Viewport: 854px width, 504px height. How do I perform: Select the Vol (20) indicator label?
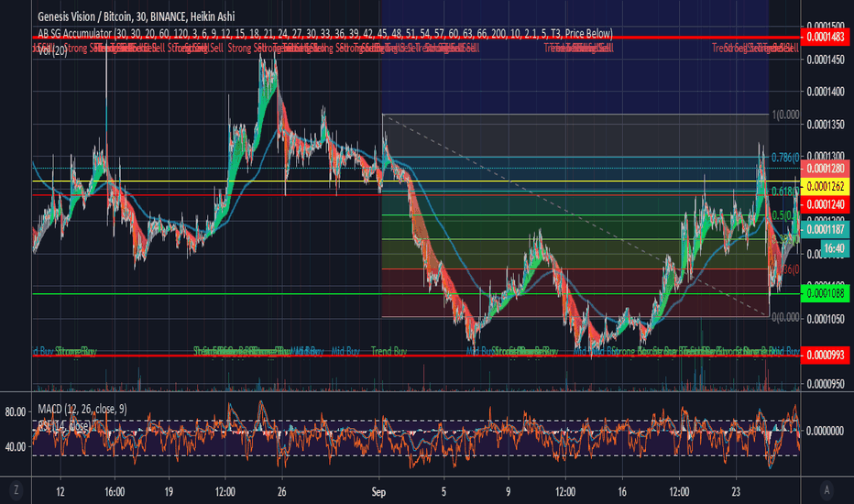point(52,51)
